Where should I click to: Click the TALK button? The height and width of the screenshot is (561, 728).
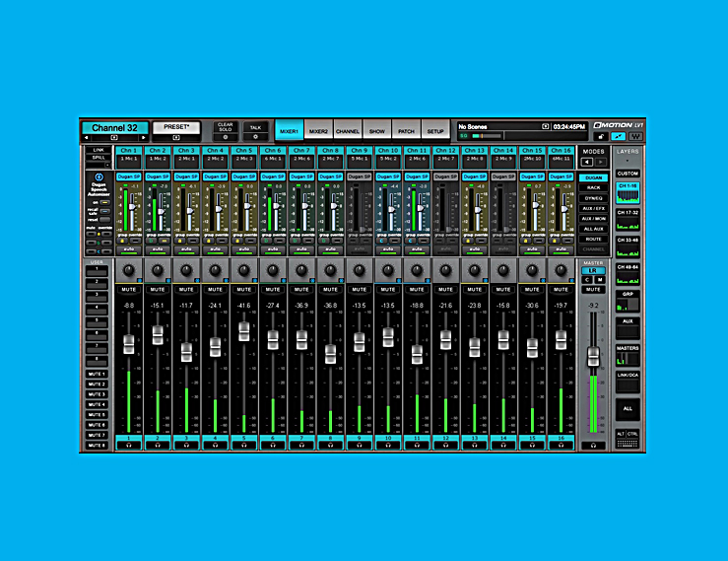(255, 127)
